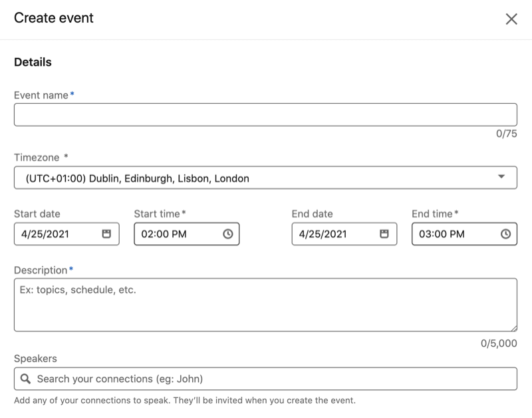Click the Timezone field label
532x418 pixels.
[37, 158]
